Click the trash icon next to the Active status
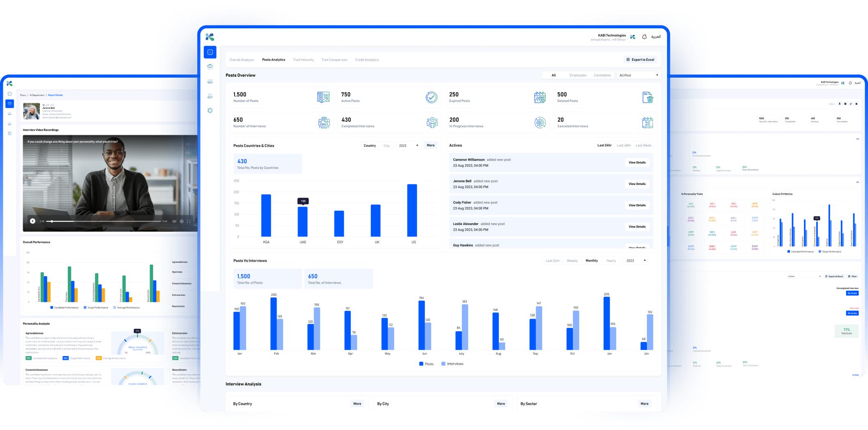 pyautogui.click(x=856, y=104)
